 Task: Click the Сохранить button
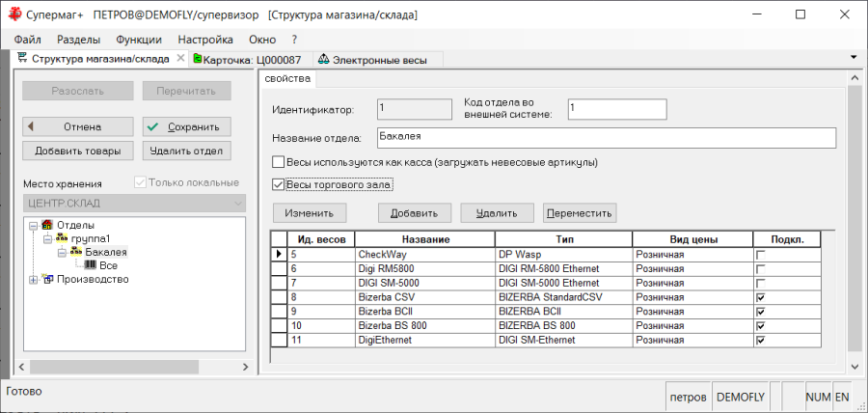pyautogui.click(x=186, y=126)
